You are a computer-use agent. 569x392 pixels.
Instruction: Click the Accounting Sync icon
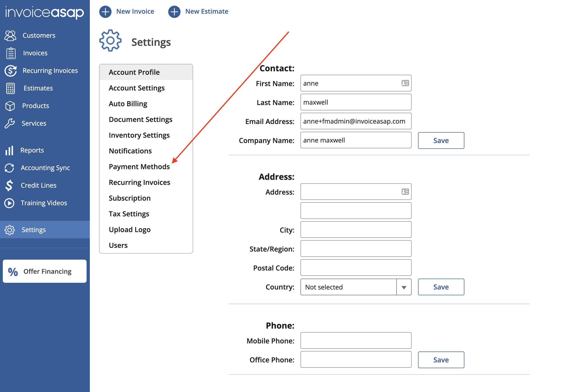(9, 168)
